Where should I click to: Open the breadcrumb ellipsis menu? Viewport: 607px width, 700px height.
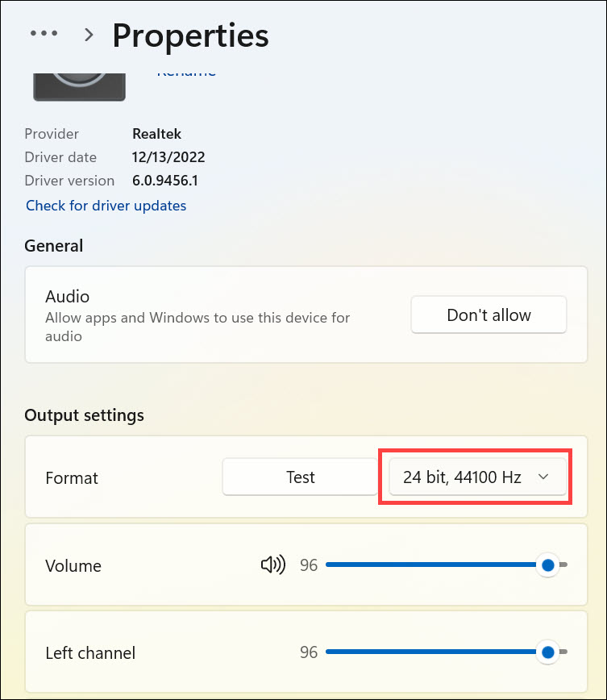point(44,33)
